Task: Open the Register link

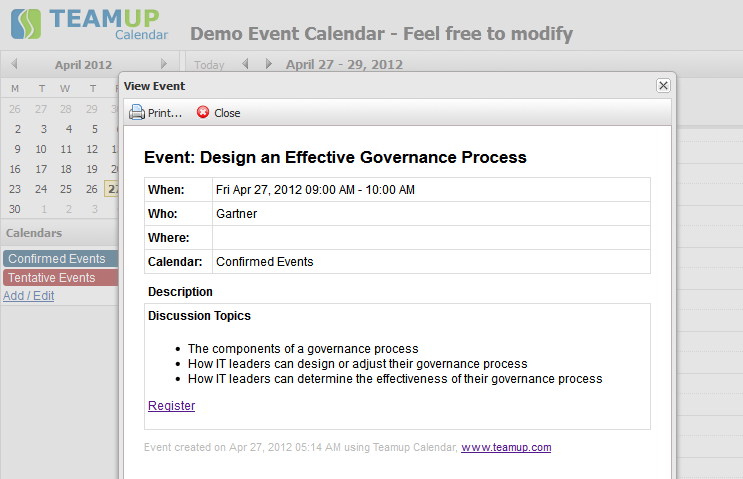Action: point(171,405)
